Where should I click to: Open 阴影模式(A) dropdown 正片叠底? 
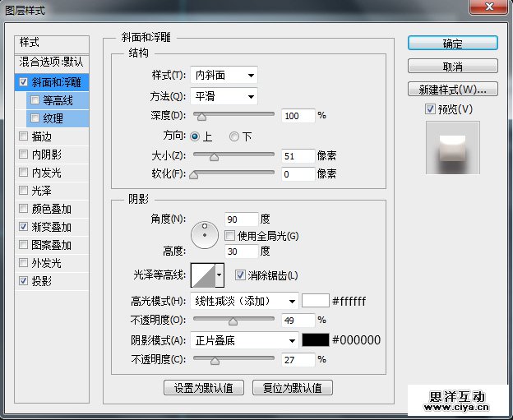click(x=244, y=341)
